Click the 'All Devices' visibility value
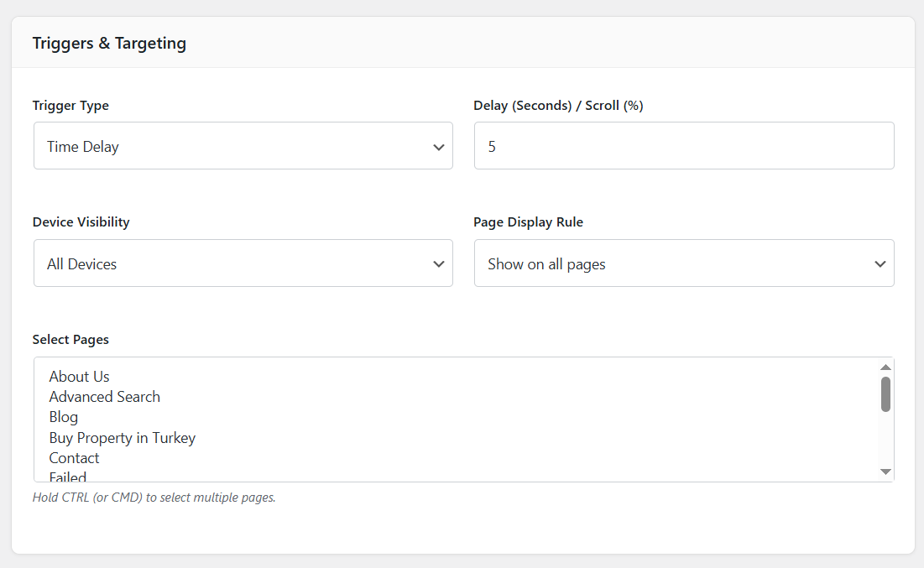This screenshot has height=568, width=924. tap(81, 263)
